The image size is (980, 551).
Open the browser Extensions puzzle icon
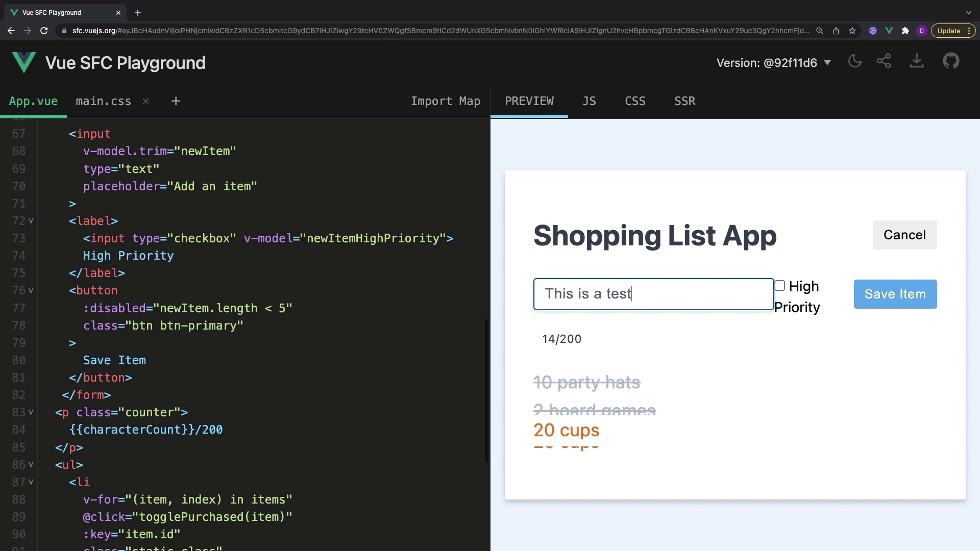[905, 31]
